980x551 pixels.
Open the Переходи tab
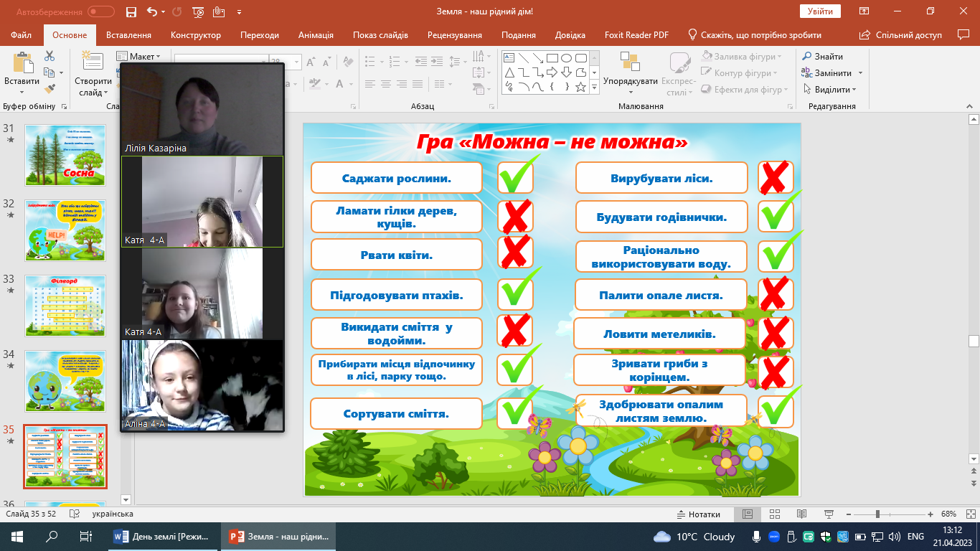[260, 34]
